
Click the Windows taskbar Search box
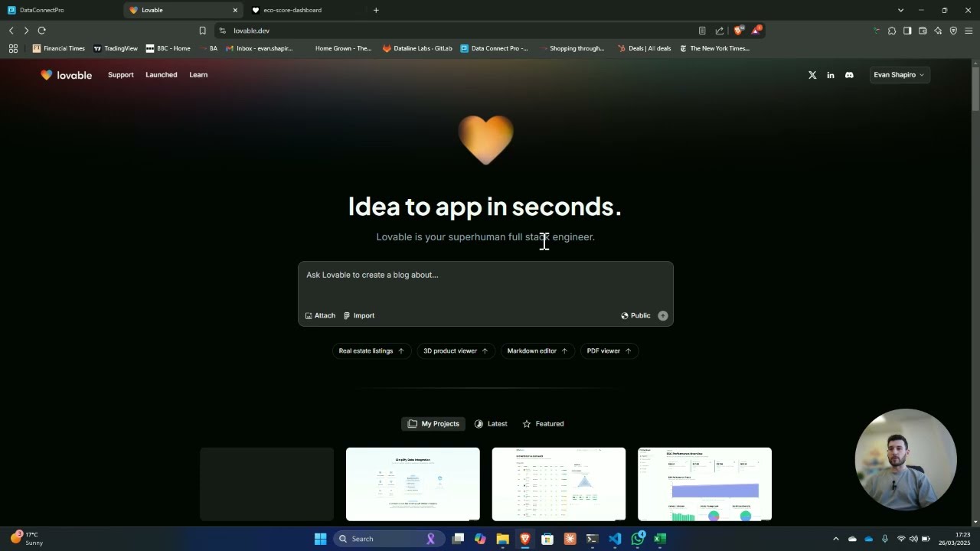point(389,539)
